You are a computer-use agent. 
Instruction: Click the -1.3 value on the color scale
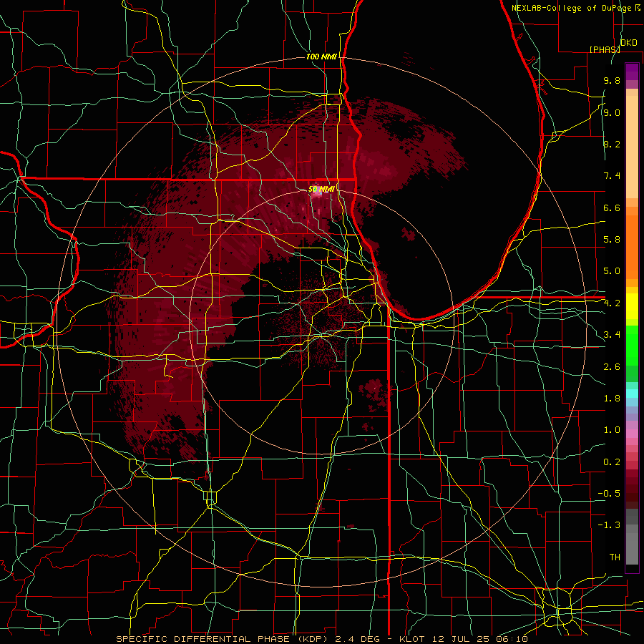pyautogui.click(x=609, y=525)
